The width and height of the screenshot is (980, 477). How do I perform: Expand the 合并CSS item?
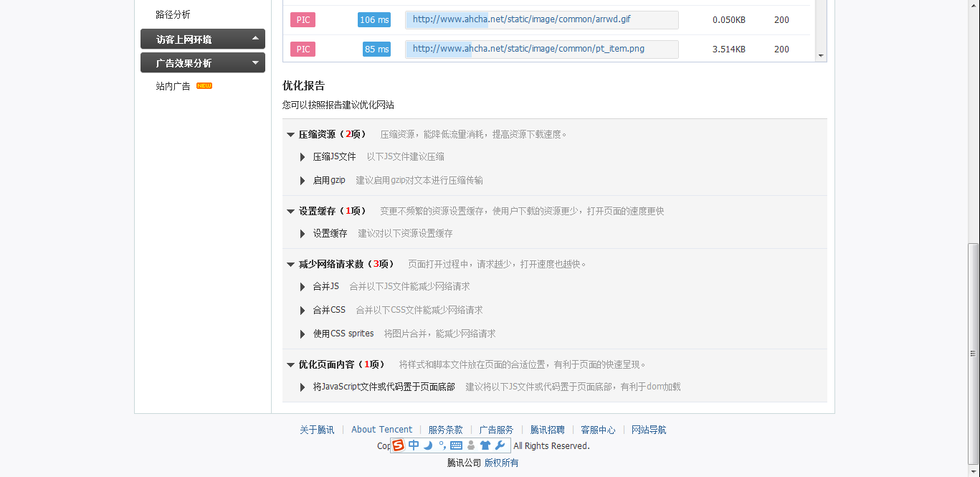[303, 311]
